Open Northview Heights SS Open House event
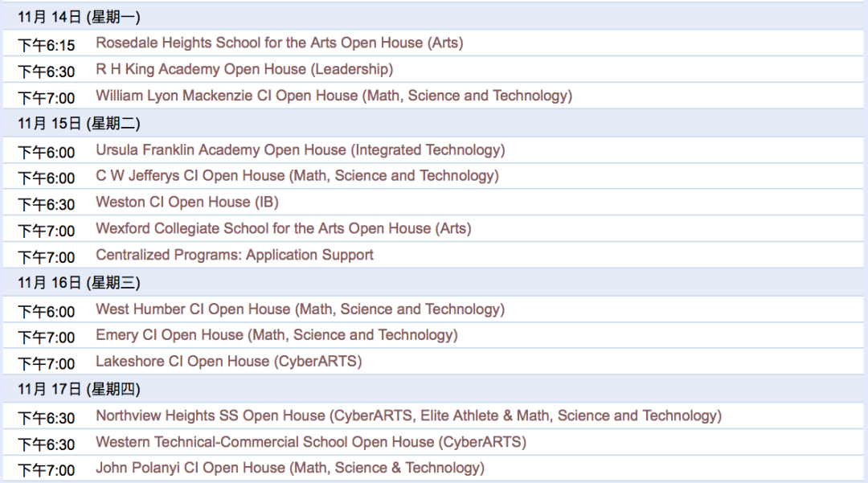 408,415
